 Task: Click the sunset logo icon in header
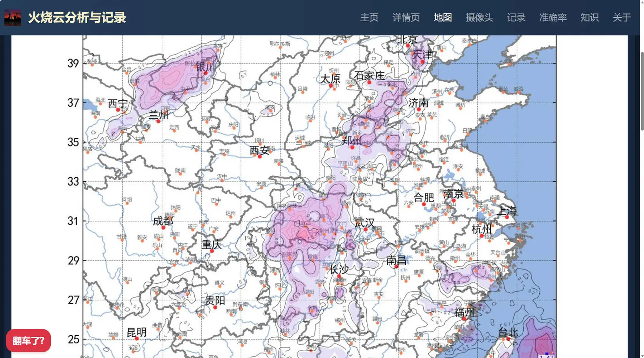coord(12,18)
